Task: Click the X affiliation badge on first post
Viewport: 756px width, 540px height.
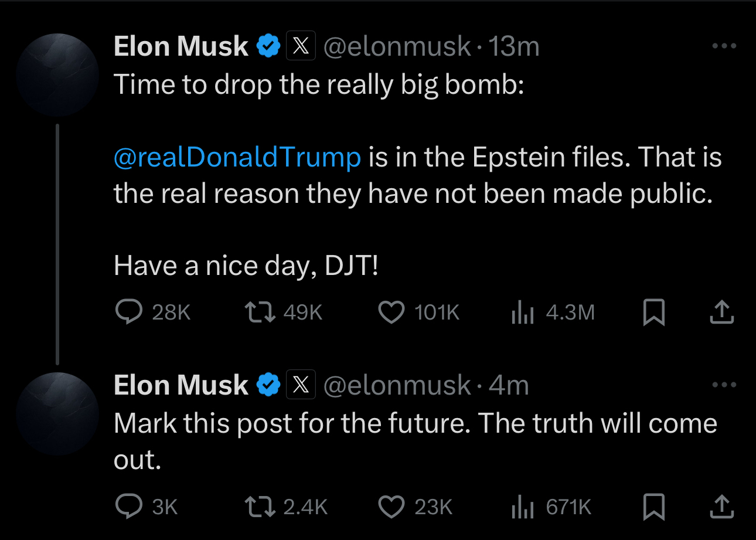Action: pyautogui.click(x=301, y=46)
